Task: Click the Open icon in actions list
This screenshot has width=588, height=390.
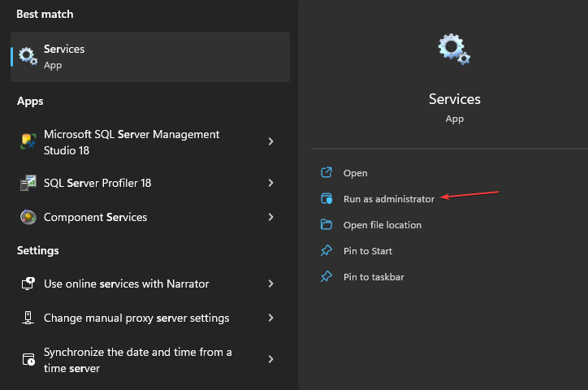Action: [x=326, y=172]
